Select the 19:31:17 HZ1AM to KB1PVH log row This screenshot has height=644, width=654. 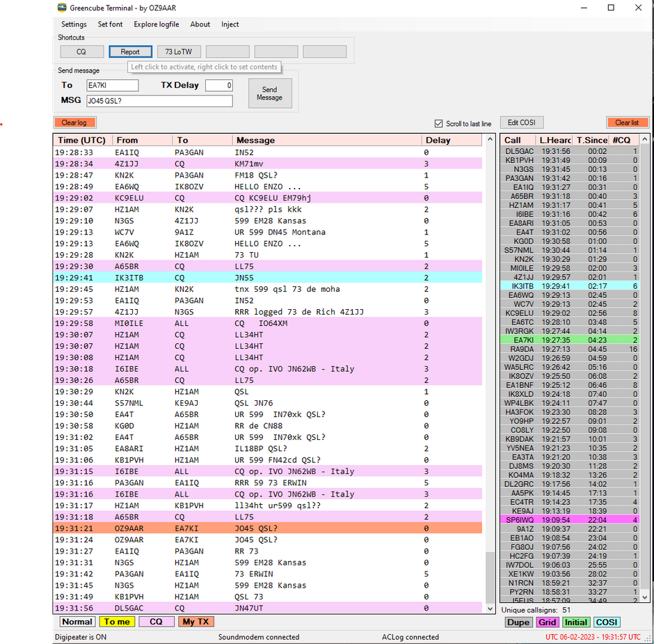click(268, 505)
